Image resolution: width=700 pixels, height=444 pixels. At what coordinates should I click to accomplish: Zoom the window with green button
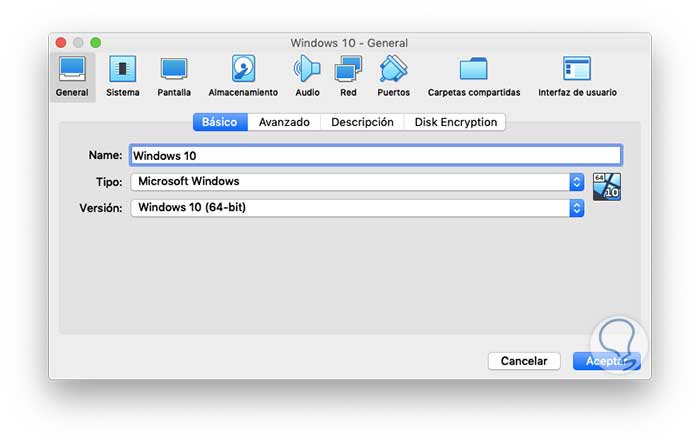click(96, 43)
